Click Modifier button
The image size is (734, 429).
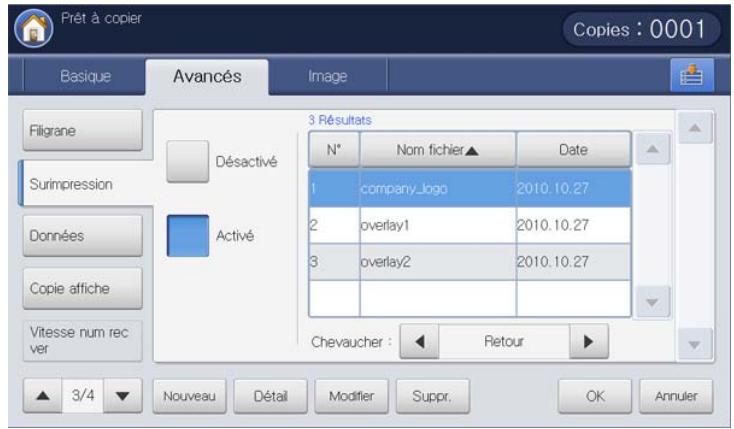[352, 396]
